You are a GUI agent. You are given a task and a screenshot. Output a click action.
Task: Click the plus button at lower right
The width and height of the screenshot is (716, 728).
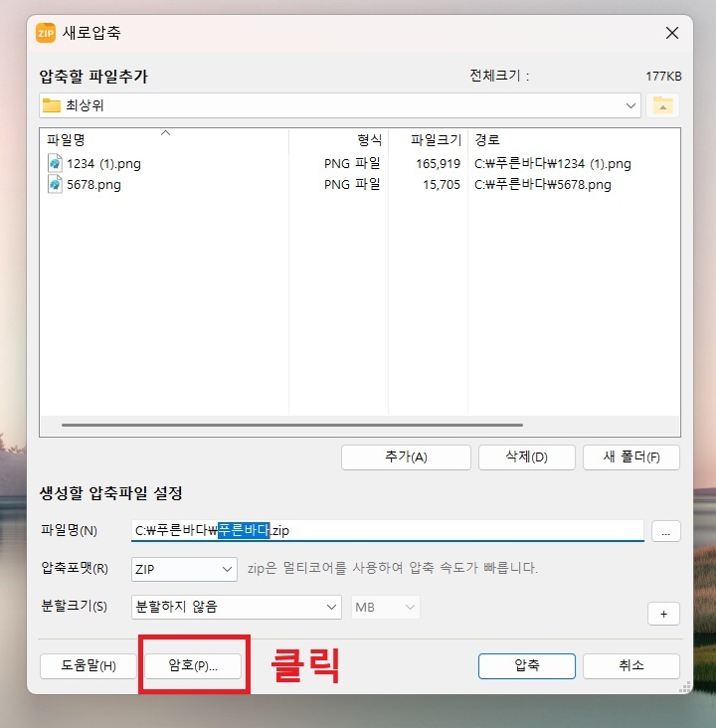click(664, 615)
